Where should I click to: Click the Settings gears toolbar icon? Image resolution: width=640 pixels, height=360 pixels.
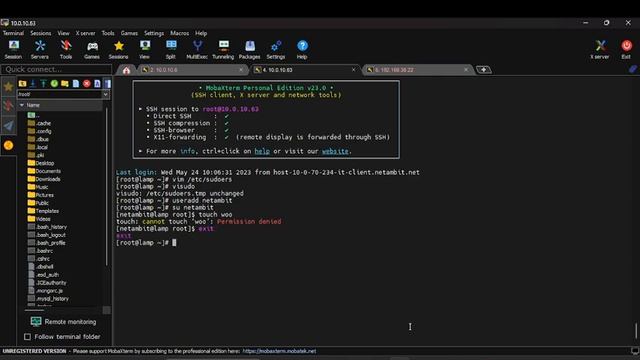pos(276,49)
